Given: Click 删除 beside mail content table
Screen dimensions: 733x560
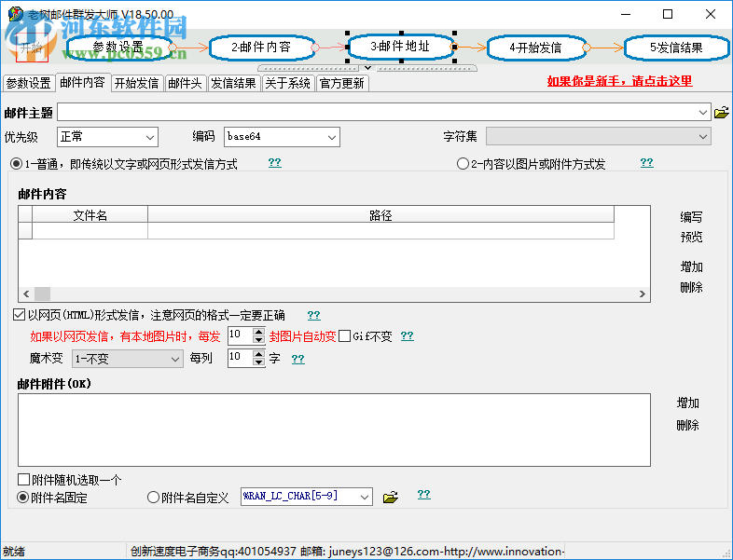Looking at the screenshot, I should tap(691, 287).
